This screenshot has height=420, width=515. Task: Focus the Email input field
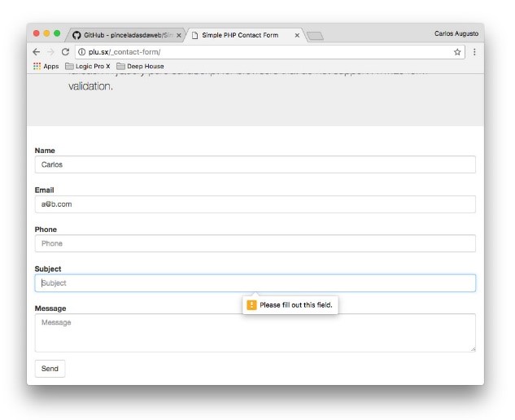coord(255,204)
